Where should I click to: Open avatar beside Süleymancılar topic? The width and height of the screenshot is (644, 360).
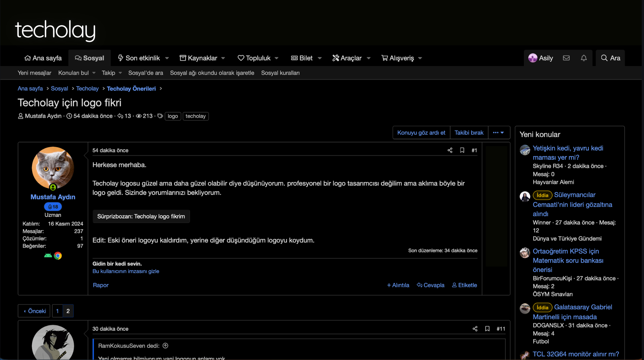pos(525,196)
